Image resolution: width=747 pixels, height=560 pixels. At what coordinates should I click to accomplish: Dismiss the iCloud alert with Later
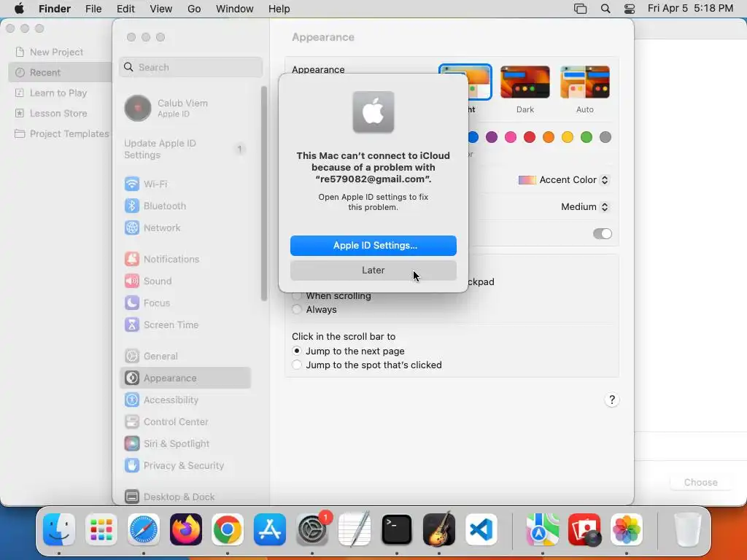coord(373,271)
